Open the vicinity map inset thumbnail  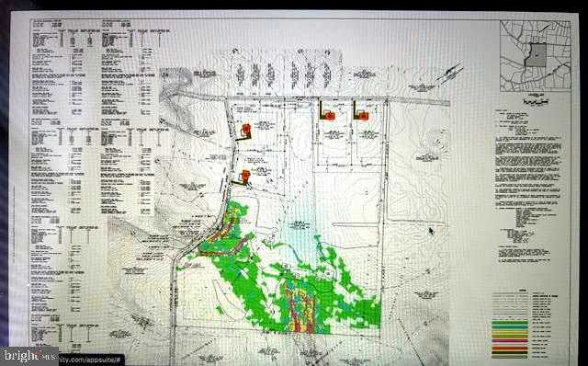point(536,55)
